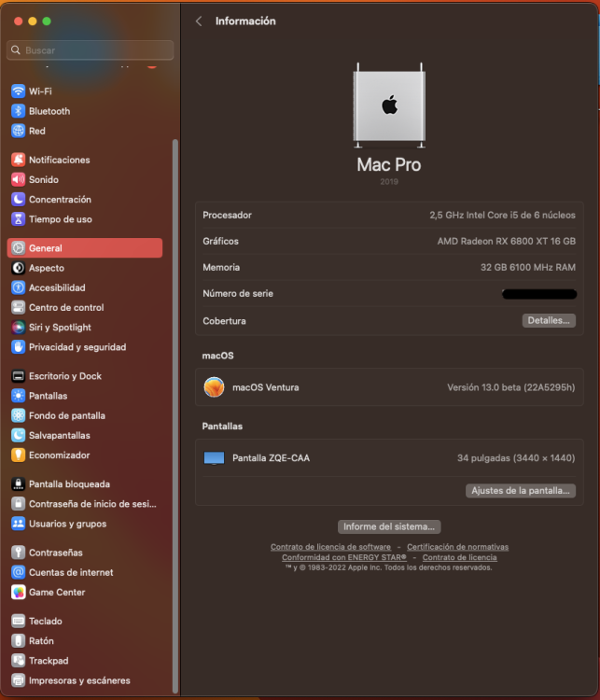Click the Procesador value text
This screenshot has width=600, height=700.
tap(502, 216)
